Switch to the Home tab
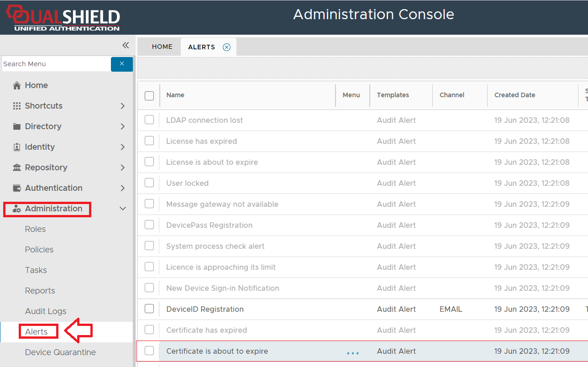This screenshot has width=588, height=367. pyautogui.click(x=162, y=47)
